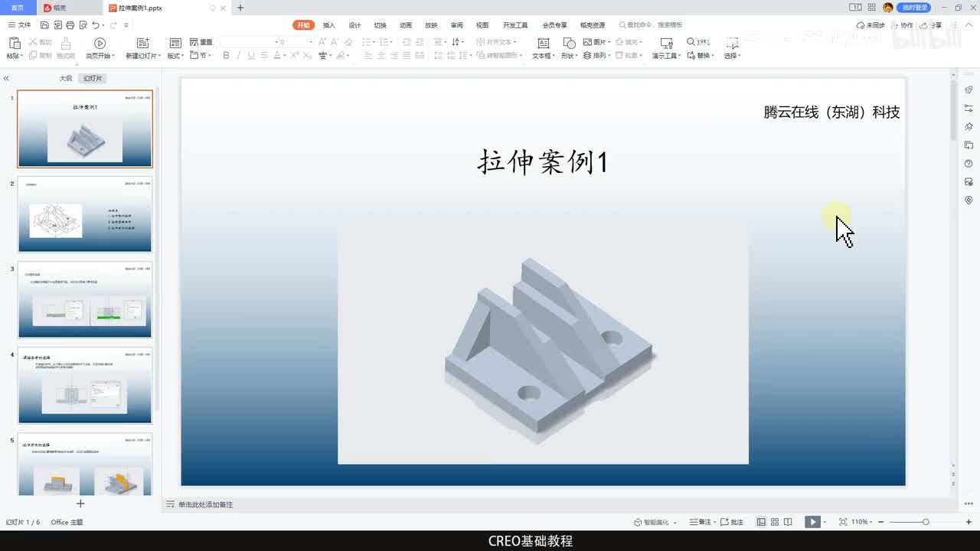Switch to the Outline (大纲) panel tab
Screen dimensions: 980x551
click(x=66, y=78)
